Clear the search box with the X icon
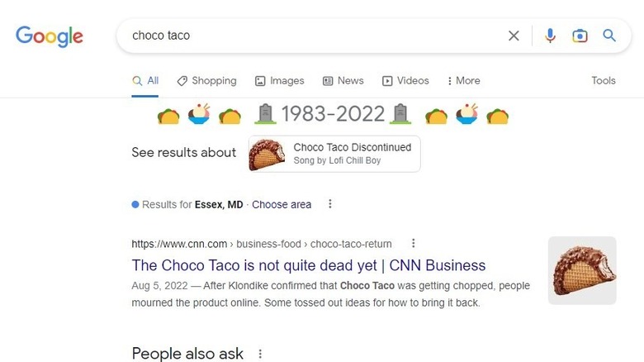Screen dimensions: 644x362 coord(514,36)
